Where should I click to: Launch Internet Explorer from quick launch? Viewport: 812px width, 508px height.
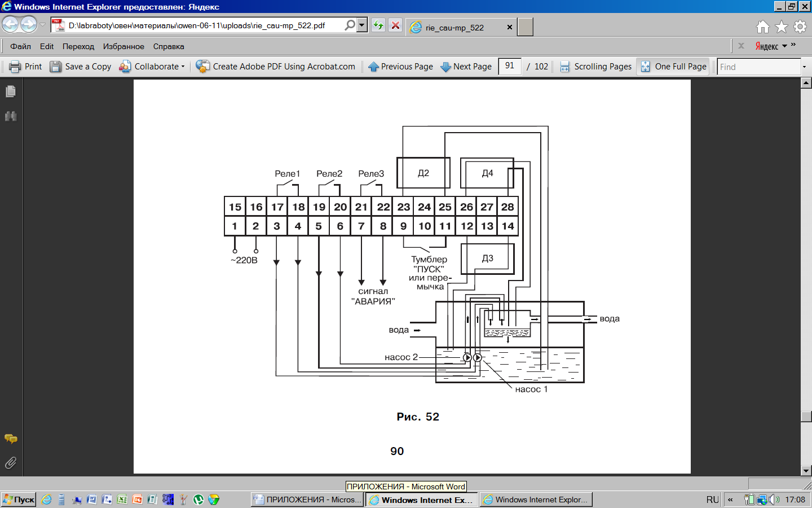click(x=47, y=500)
